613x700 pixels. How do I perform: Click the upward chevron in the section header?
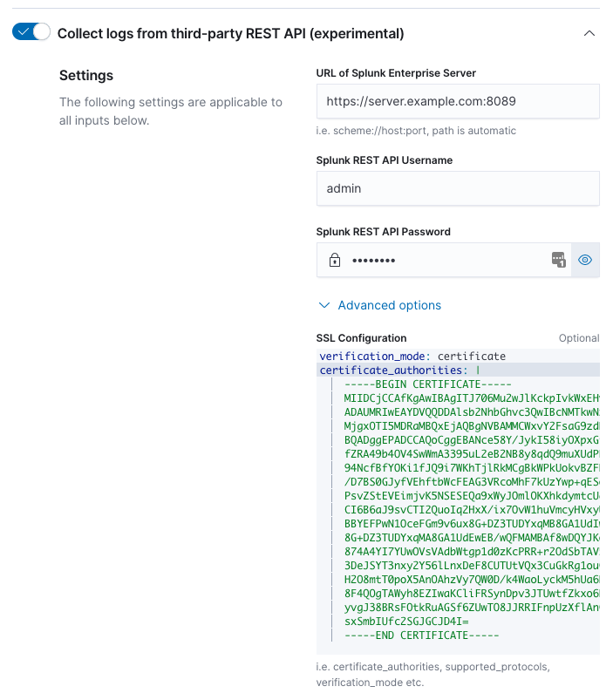point(589,31)
